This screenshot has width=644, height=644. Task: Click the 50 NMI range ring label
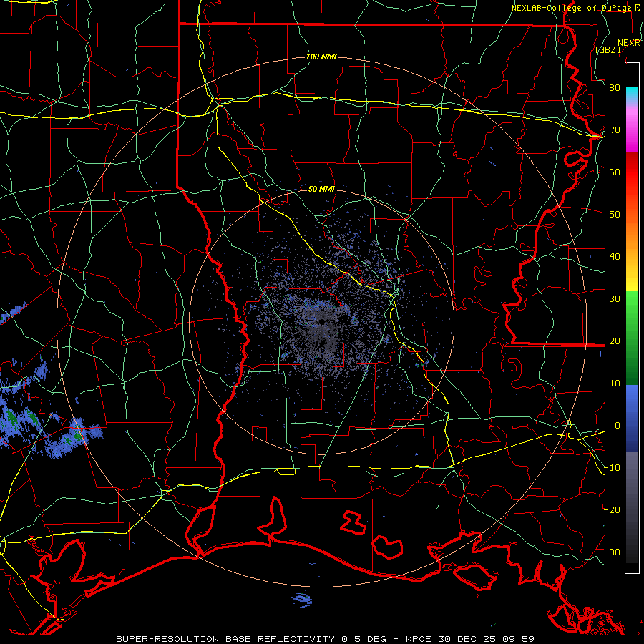click(x=321, y=189)
